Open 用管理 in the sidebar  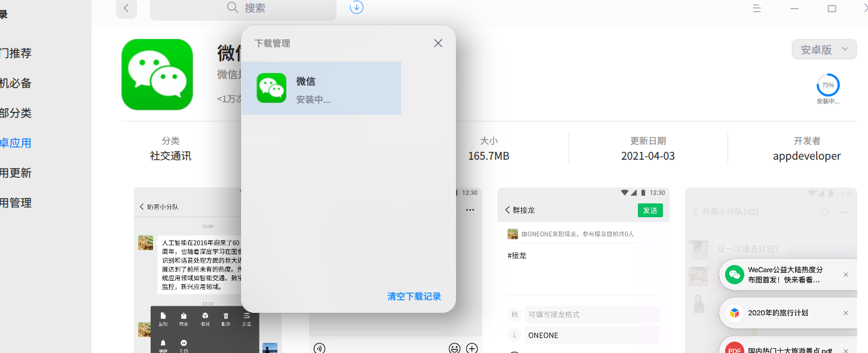pos(16,203)
